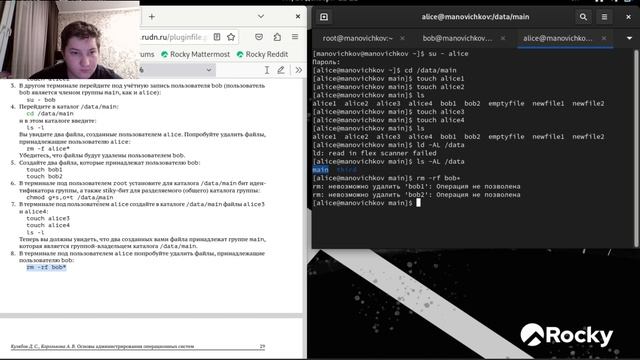Click 'su - bob' command in PDF
The image size is (640, 360).
pyautogui.click(x=41, y=100)
